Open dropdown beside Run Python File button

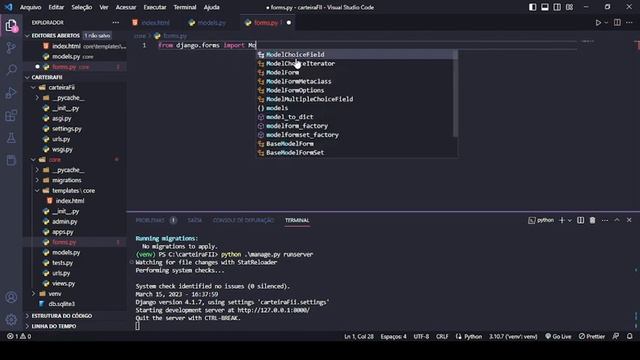(x=606, y=23)
